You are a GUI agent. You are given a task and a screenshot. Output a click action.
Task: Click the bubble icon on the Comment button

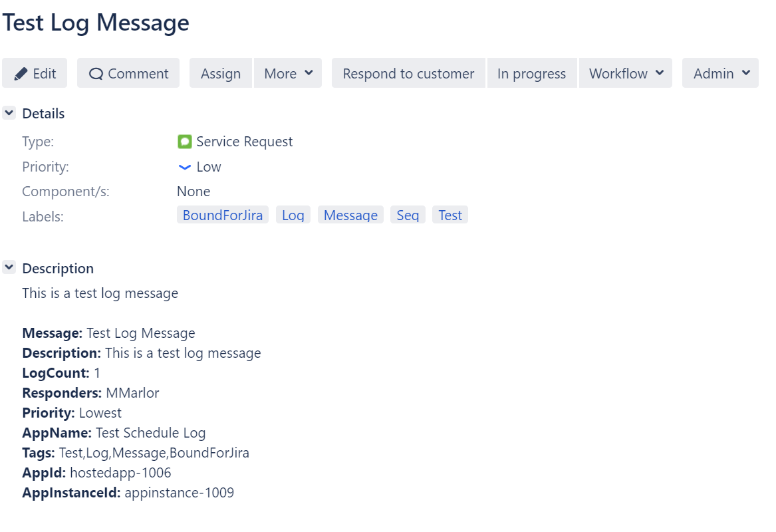(x=97, y=73)
